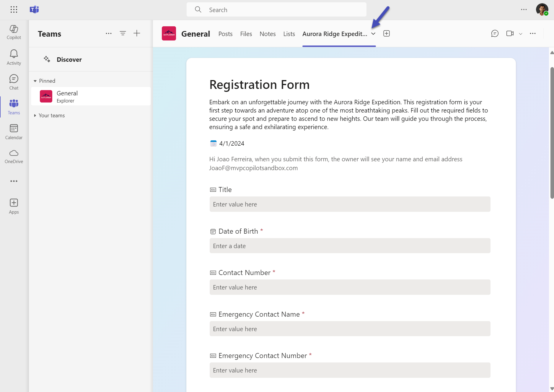Switch to Chat
Image resolution: width=554 pixels, height=392 pixels.
tap(14, 82)
